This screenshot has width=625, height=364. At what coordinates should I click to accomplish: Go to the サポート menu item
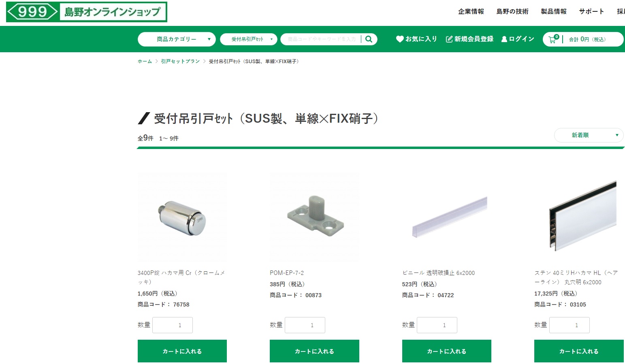click(x=591, y=11)
